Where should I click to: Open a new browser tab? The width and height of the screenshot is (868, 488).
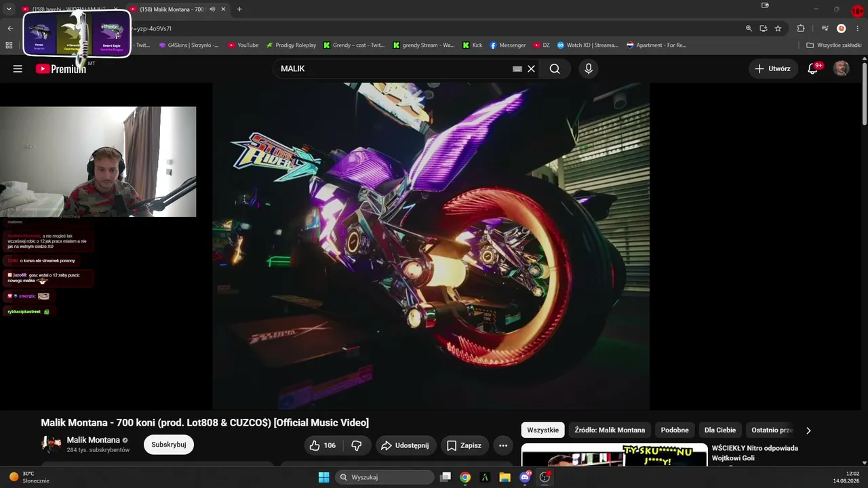click(x=239, y=9)
